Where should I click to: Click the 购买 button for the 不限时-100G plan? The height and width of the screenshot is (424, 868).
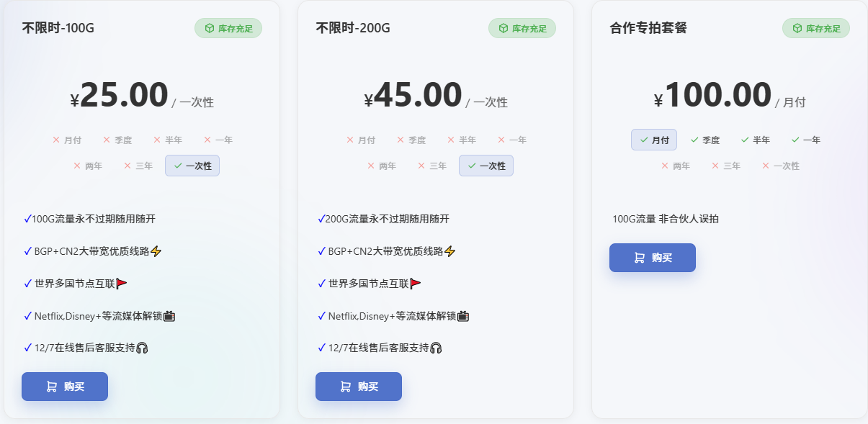point(65,387)
